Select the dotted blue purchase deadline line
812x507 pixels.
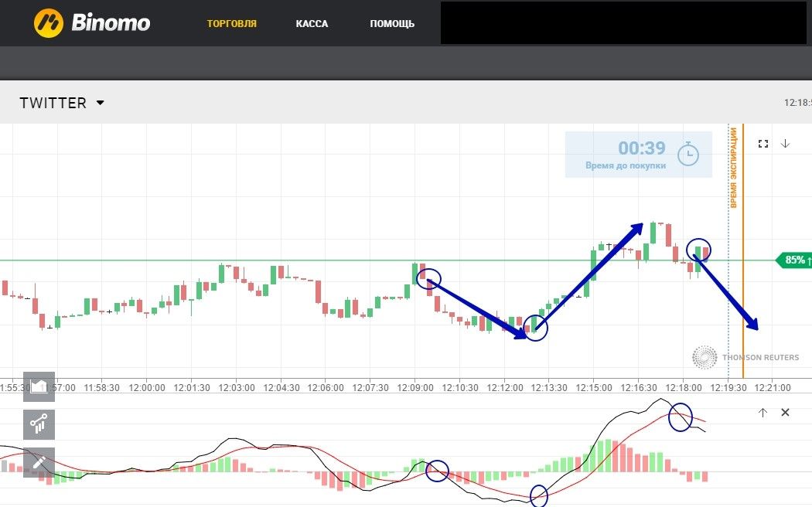(728, 251)
